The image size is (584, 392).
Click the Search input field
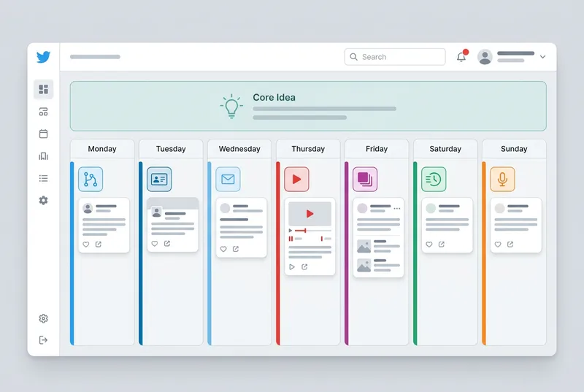coord(395,57)
